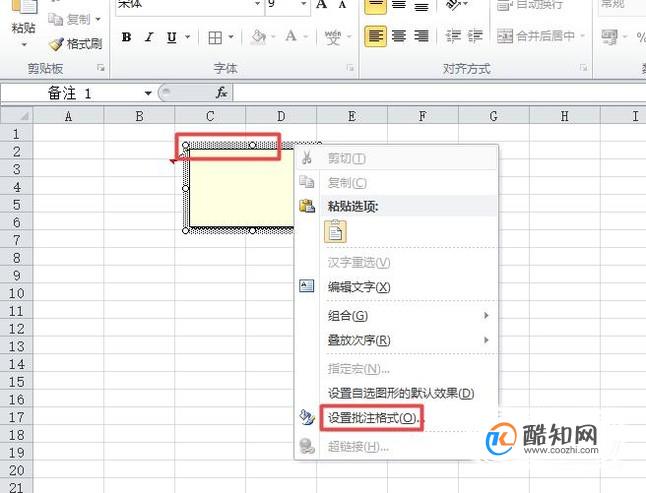
Task: Open name box dropdown arrow
Action: [148, 93]
